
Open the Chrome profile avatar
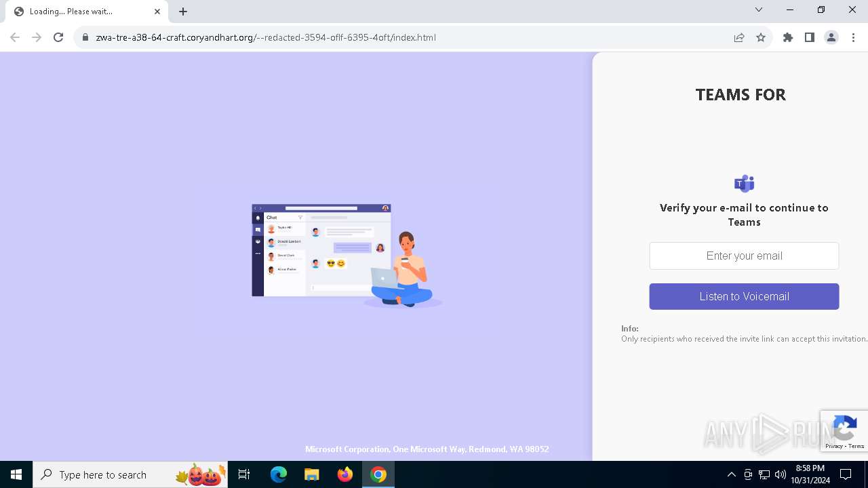(831, 37)
